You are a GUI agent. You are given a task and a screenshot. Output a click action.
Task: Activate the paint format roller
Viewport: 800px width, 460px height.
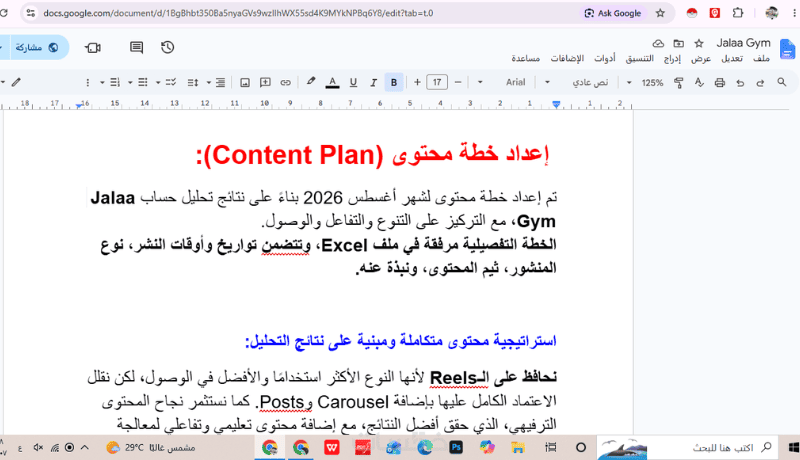pyautogui.click(x=679, y=83)
